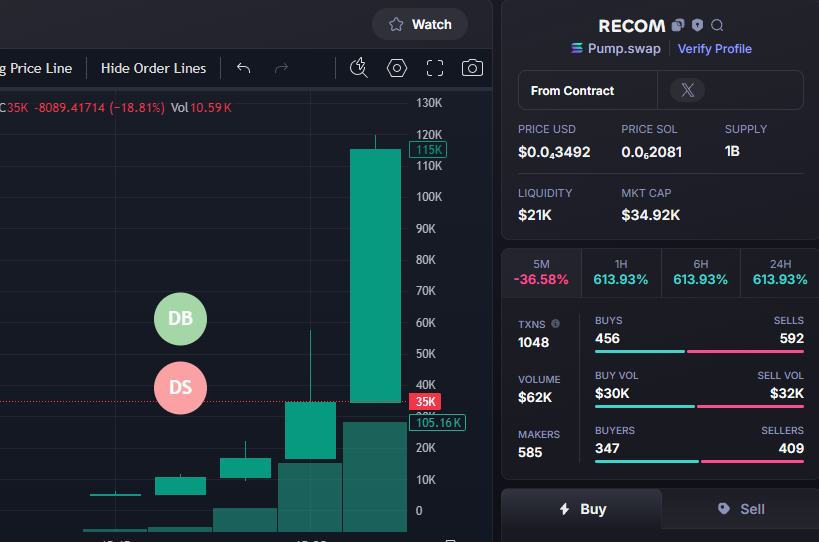819x542 pixels.
Task: Click the 1048 total transactions value
Action: pyautogui.click(x=533, y=343)
